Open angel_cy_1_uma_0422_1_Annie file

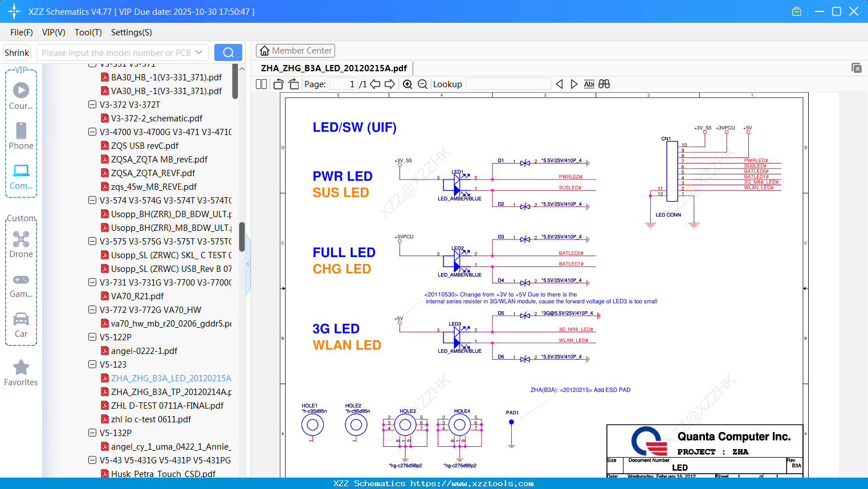(171, 446)
